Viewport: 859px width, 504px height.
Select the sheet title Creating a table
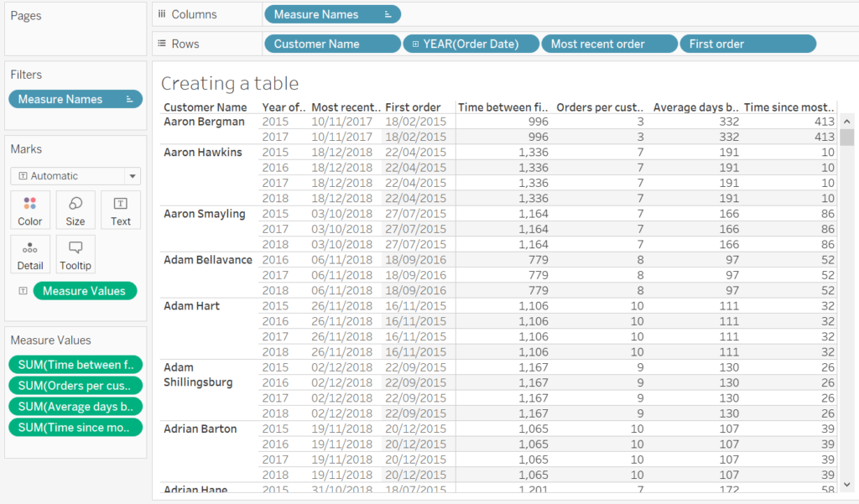coord(230,84)
